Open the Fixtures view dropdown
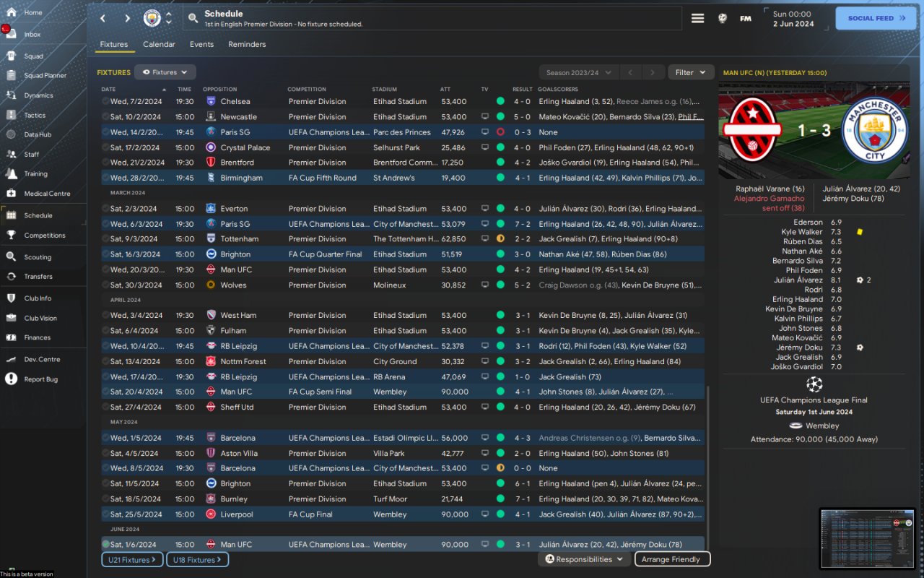Screen dimensions: 924x578 pos(165,72)
